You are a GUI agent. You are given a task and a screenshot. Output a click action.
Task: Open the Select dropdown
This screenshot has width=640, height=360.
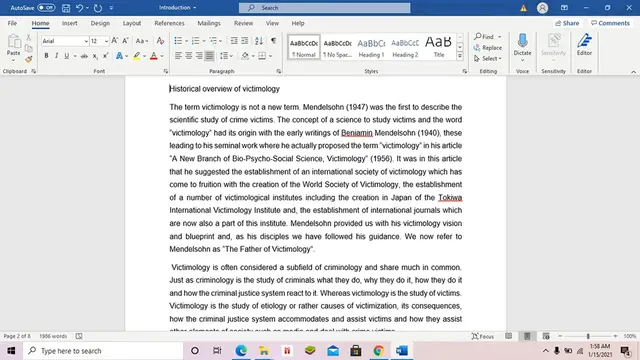coord(488,58)
